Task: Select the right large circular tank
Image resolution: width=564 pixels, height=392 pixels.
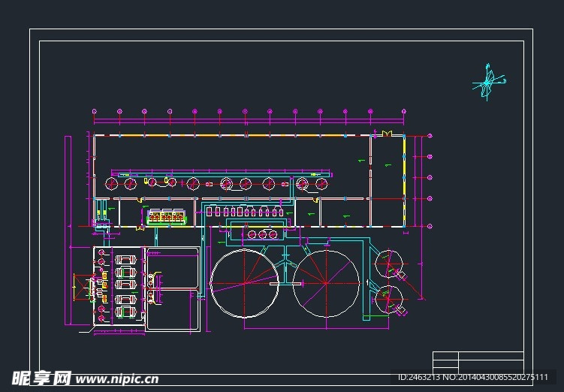Action: click(326, 283)
